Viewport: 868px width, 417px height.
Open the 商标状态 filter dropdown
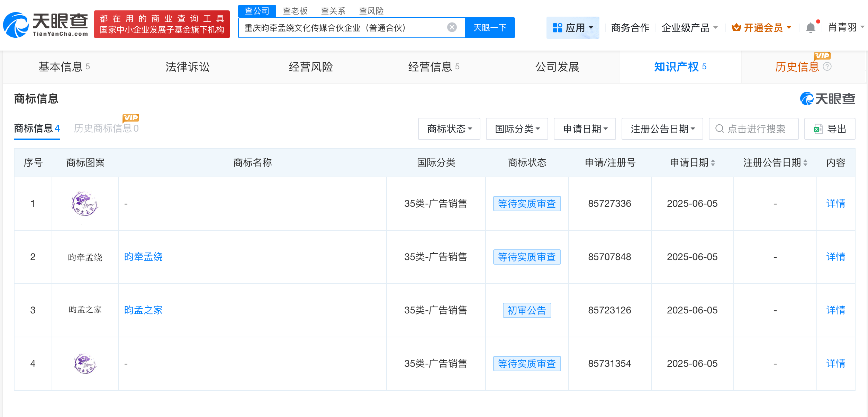pos(449,129)
